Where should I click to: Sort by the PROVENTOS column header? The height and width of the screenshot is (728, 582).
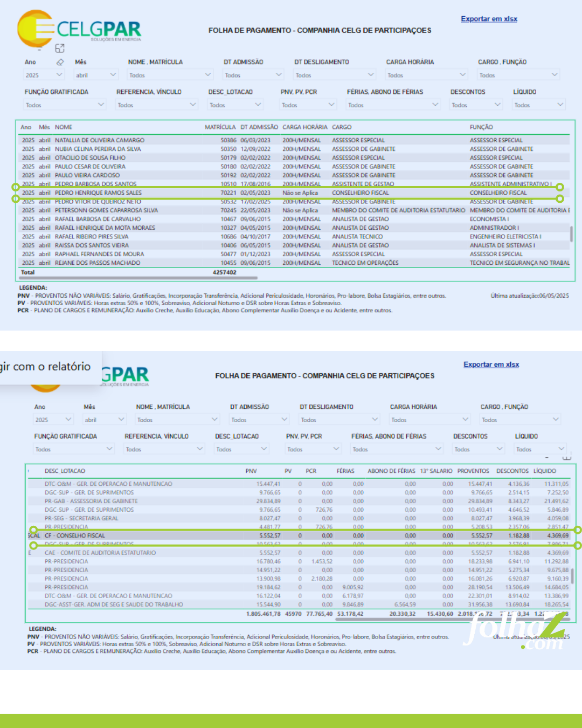click(473, 471)
